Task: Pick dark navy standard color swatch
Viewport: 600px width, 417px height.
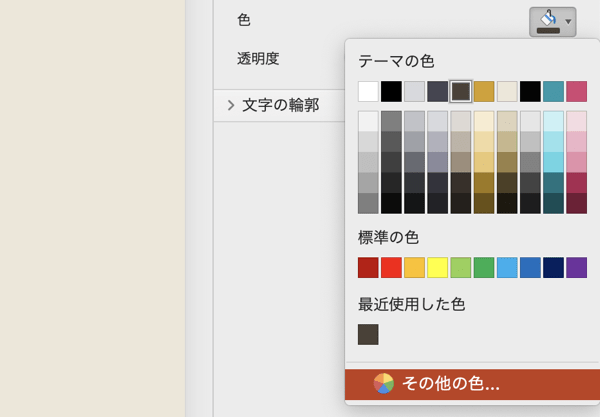Action: tap(553, 267)
